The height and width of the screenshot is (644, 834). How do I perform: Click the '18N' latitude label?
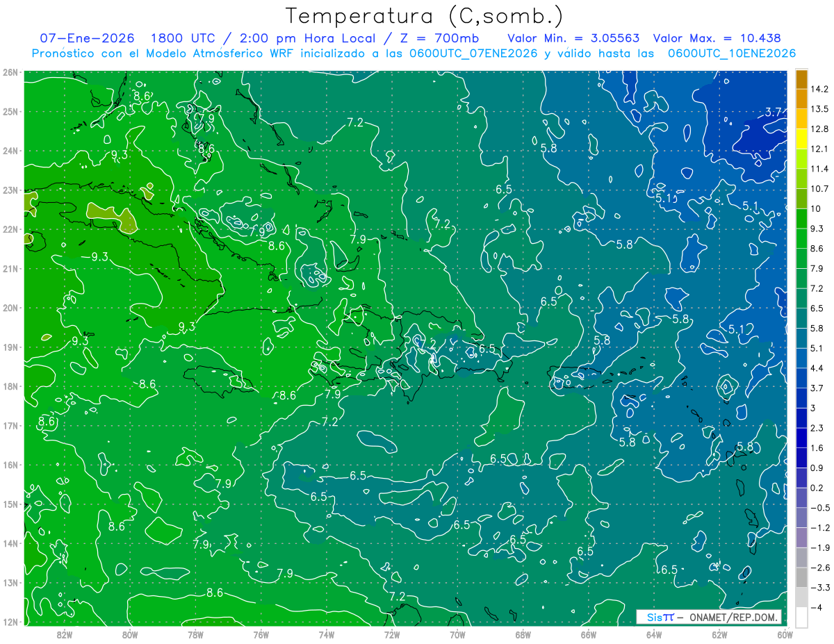(x=10, y=386)
